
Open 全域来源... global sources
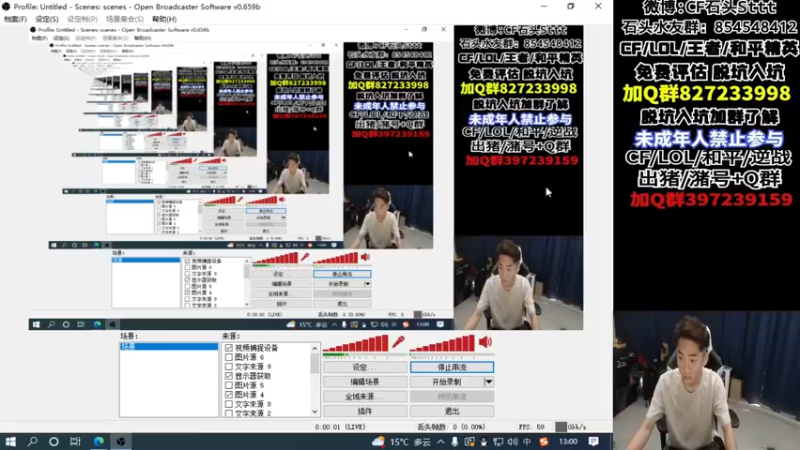[365, 396]
